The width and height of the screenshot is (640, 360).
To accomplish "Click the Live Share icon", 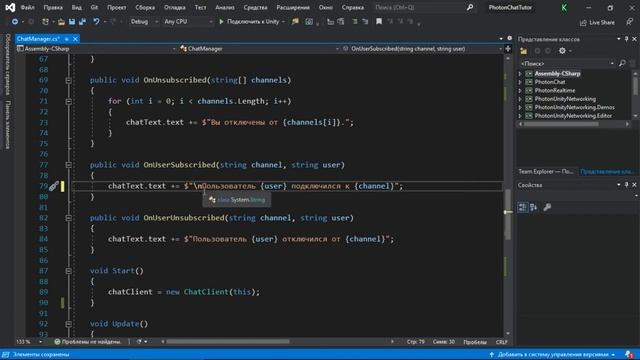I will [583, 22].
